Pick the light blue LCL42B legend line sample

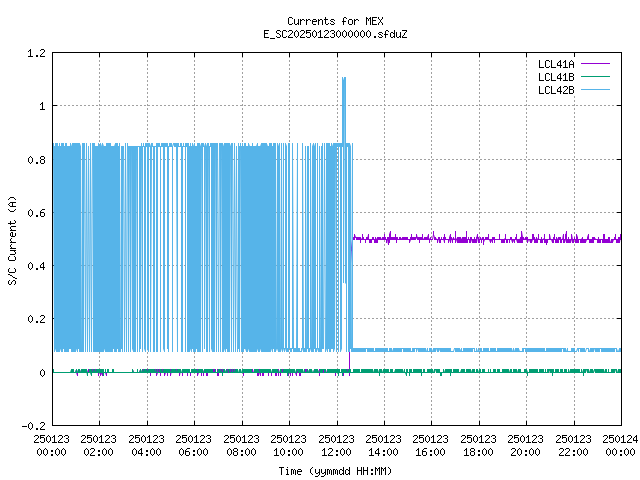click(595, 90)
